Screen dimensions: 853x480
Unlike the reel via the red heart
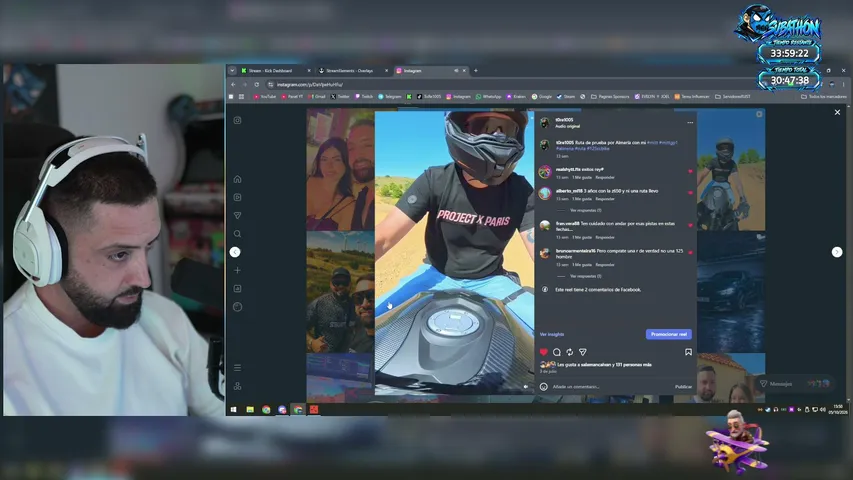tap(543, 352)
